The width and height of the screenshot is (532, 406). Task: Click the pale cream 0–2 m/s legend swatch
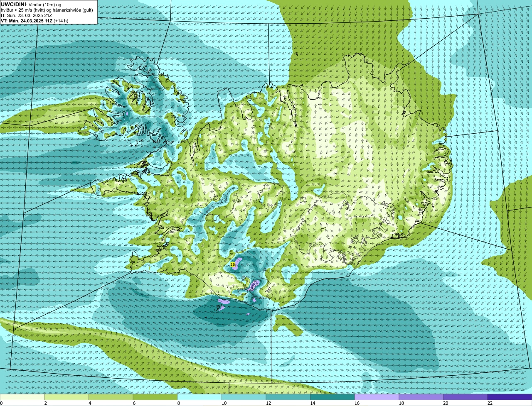tap(22, 397)
